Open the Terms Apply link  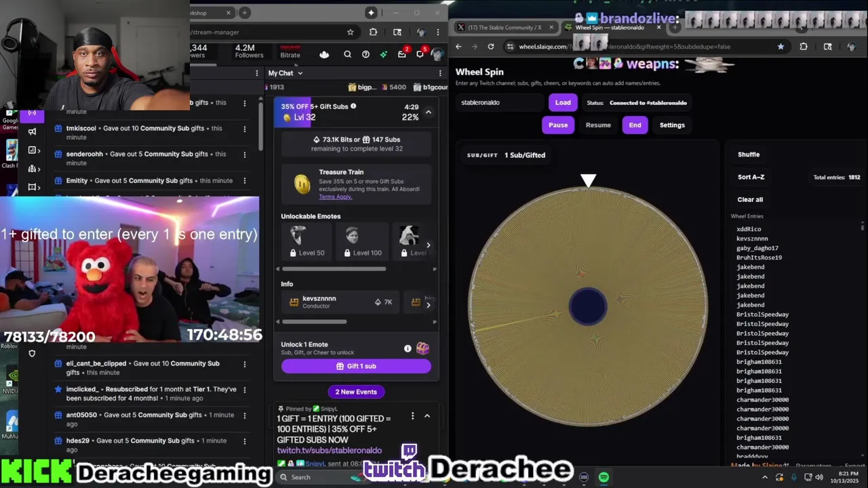(336, 197)
